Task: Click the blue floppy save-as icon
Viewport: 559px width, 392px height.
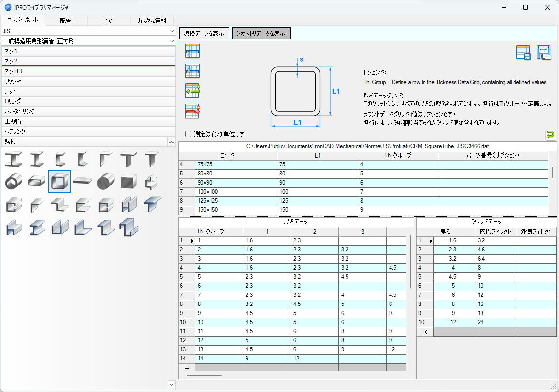Action: pyautogui.click(x=544, y=52)
